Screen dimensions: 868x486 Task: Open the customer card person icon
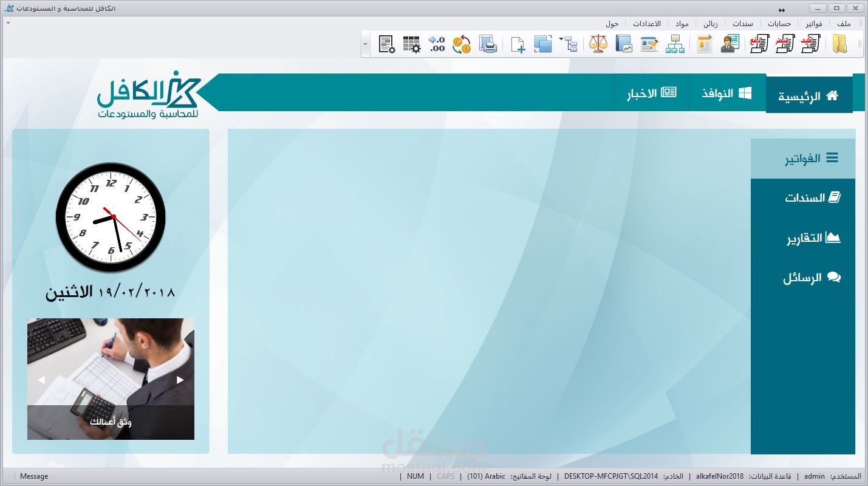tap(730, 44)
